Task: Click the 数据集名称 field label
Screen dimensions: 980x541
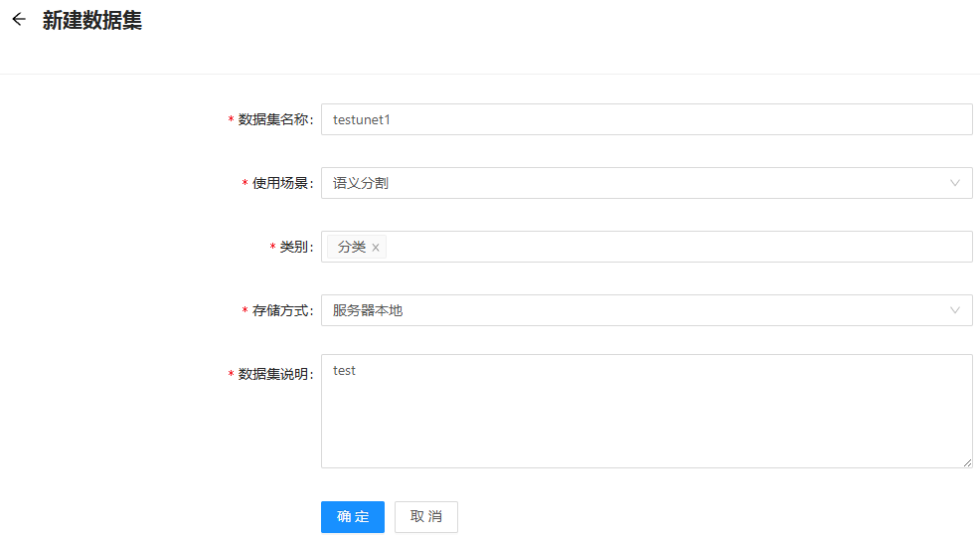Action: pyautogui.click(x=274, y=119)
